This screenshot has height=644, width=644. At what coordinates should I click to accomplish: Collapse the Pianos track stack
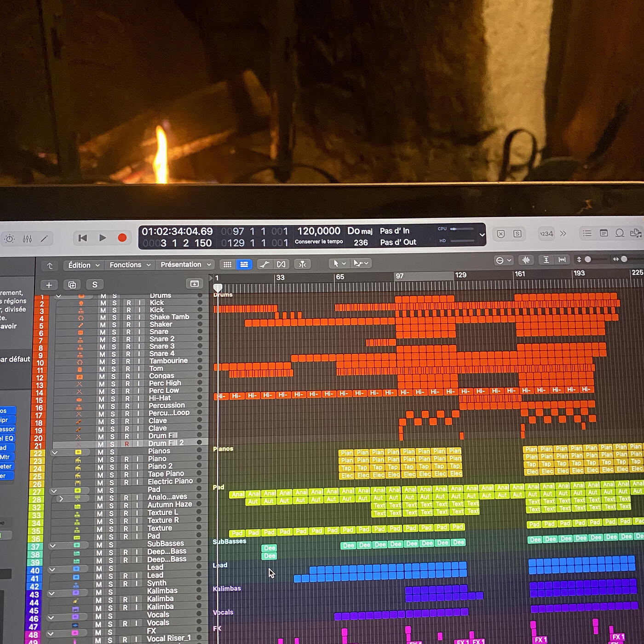coord(54,453)
